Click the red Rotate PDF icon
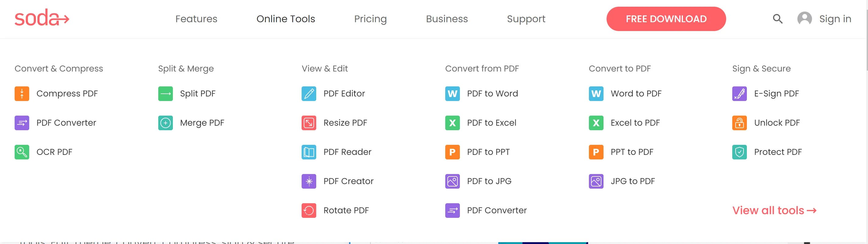868x244 pixels. point(309,211)
